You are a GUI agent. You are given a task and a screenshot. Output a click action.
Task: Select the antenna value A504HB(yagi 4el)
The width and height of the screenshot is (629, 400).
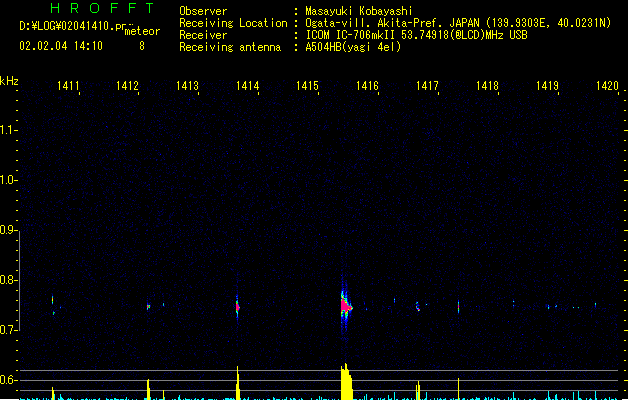click(x=353, y=47)
